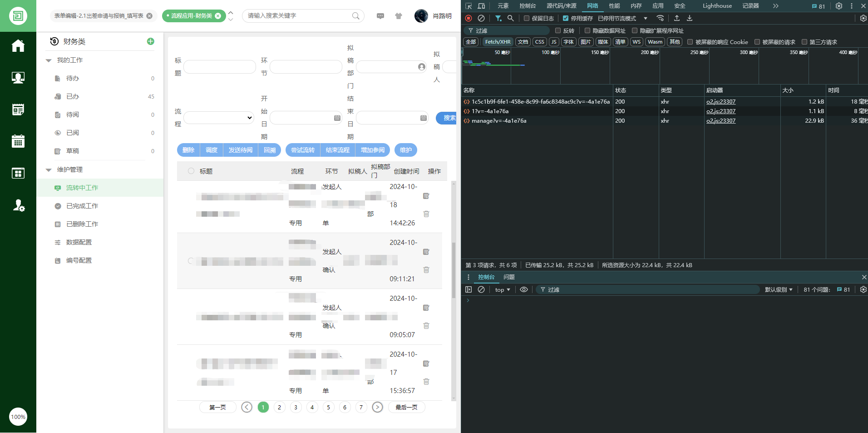This screenshot has width=868, height=433.
Task: Open the console top context dropdown
Action: coord(503,289)
